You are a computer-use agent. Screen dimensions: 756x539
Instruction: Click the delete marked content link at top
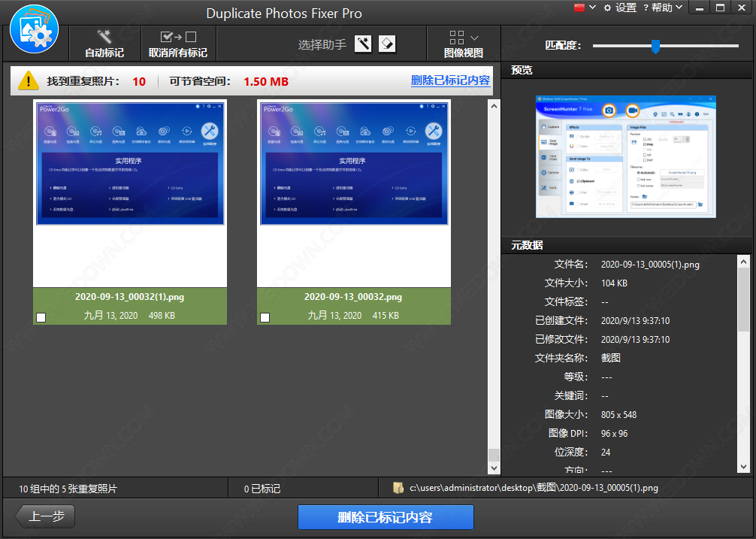(450, 80)
